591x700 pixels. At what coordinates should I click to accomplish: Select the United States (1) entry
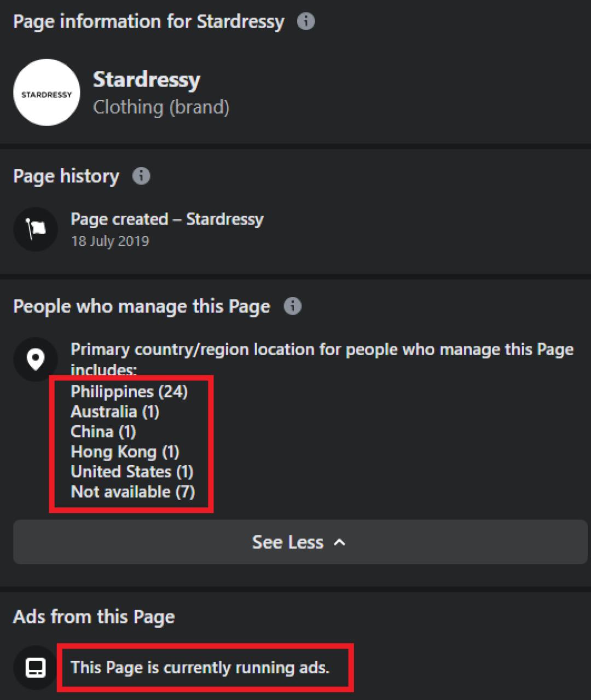pos(132,472)
